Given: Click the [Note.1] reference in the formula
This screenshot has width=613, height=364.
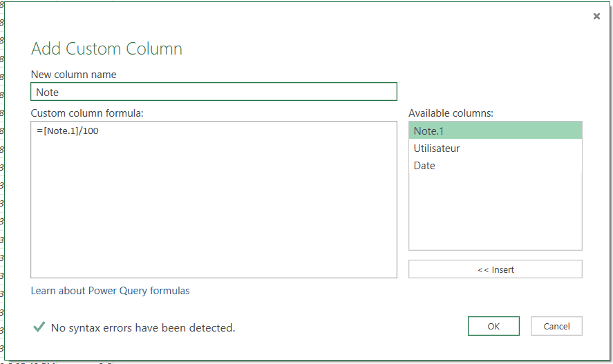Looking at the screenshot, I should coord(61,131).
